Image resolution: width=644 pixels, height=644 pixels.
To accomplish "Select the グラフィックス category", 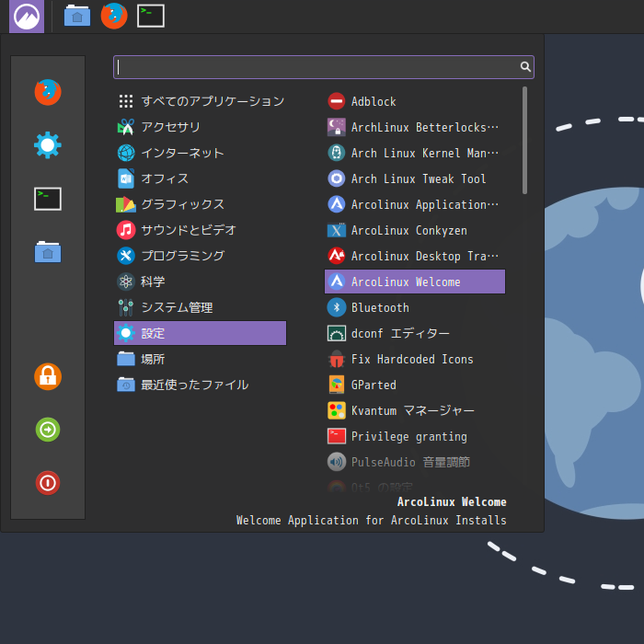I will 182,204.
